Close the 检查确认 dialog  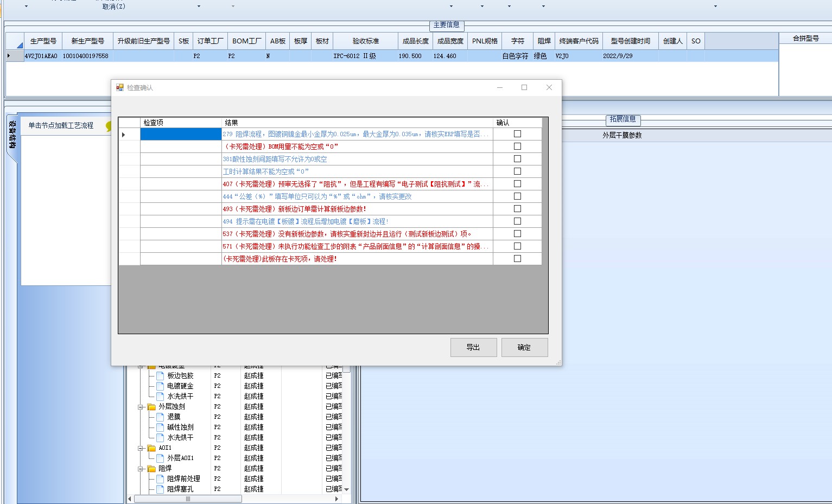[x=549, y=87]
